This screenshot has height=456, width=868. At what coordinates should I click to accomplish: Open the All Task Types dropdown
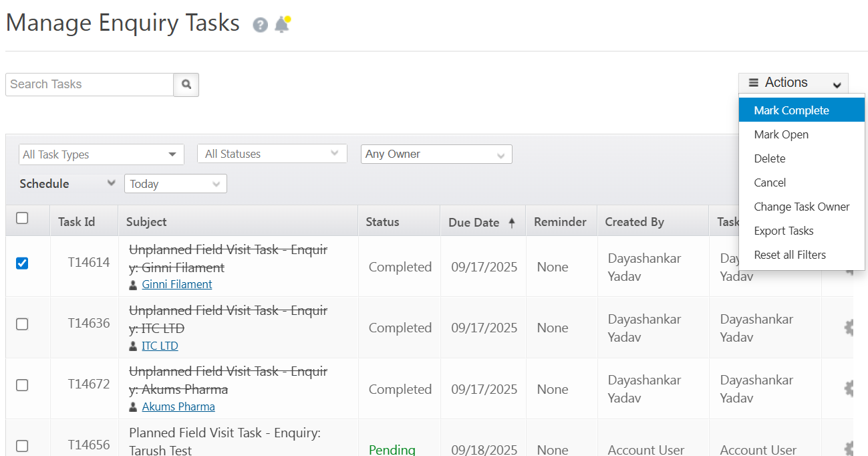(102, 154)
